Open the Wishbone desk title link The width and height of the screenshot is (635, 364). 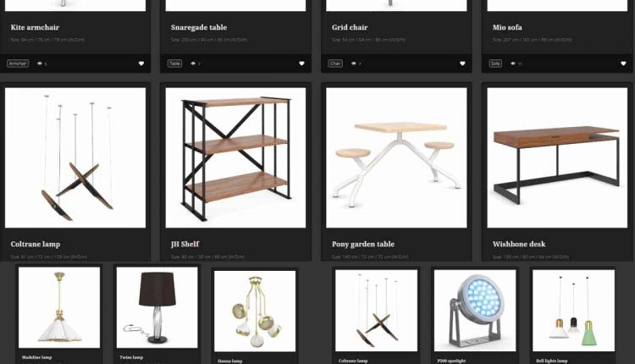pos(519,244)
